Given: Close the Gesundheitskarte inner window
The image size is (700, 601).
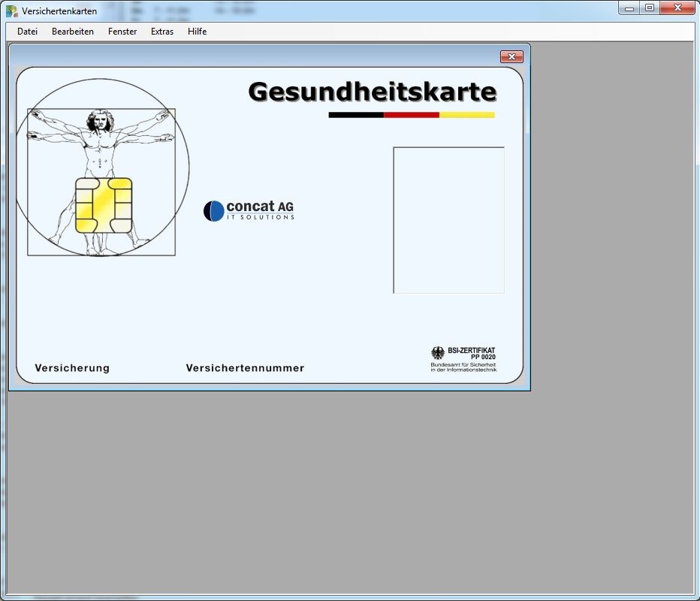Looking at the screenshot, I should 511,56.
